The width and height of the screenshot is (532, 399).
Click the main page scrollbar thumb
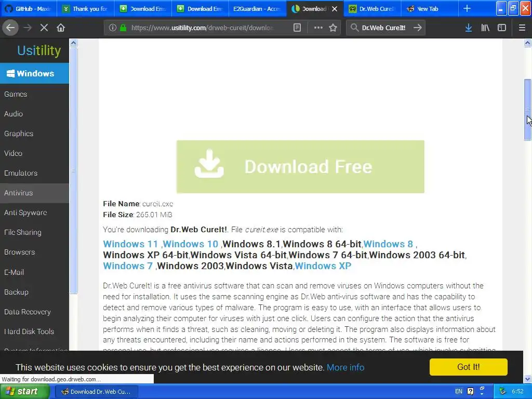[527, 109]
